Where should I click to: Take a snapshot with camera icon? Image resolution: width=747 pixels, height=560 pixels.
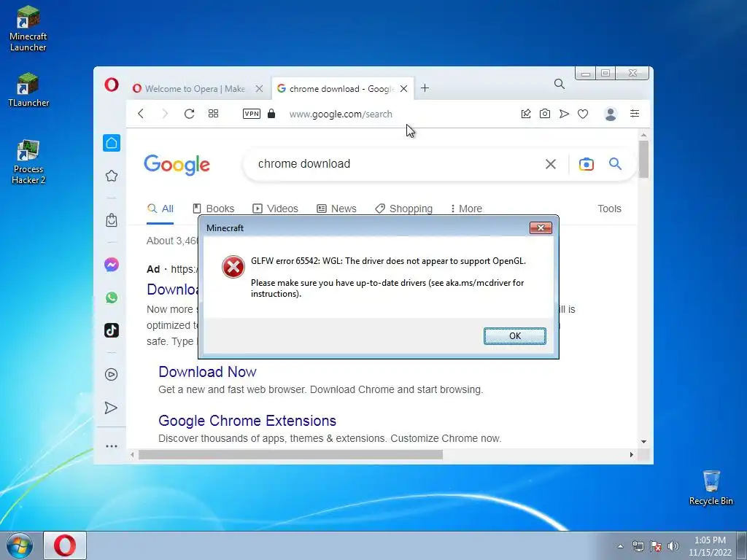[544, 113]
